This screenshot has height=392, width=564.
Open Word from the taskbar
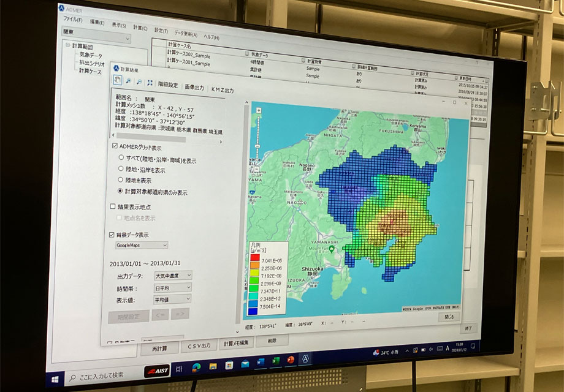pyautogui.click(x=261, y=362)
